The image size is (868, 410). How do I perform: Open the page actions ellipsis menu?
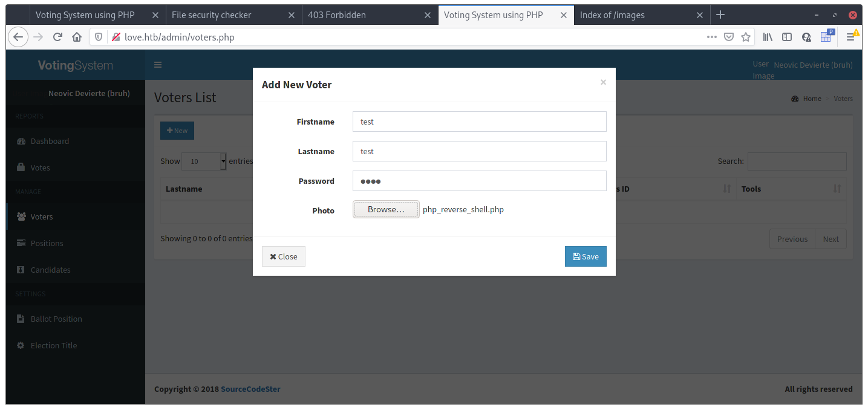coord(712,37)
